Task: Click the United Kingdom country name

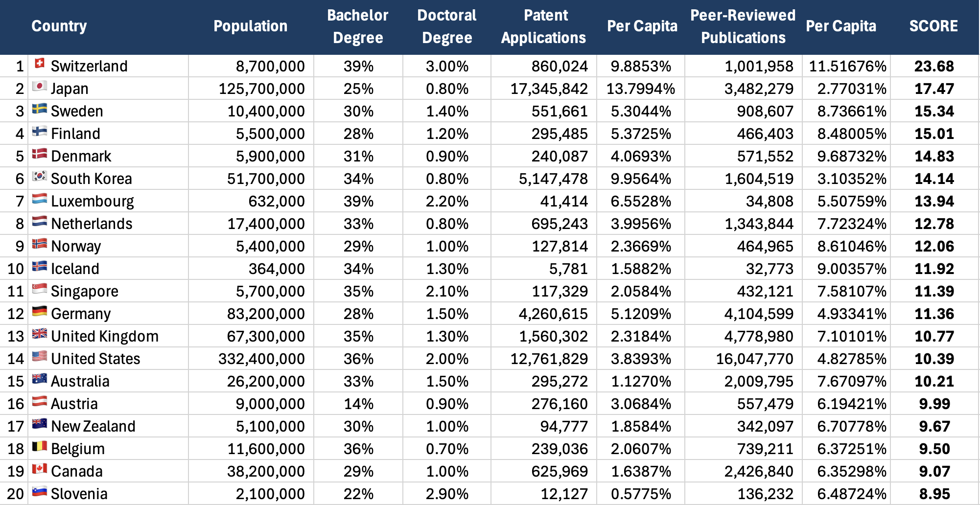Action: click(105, 336)
